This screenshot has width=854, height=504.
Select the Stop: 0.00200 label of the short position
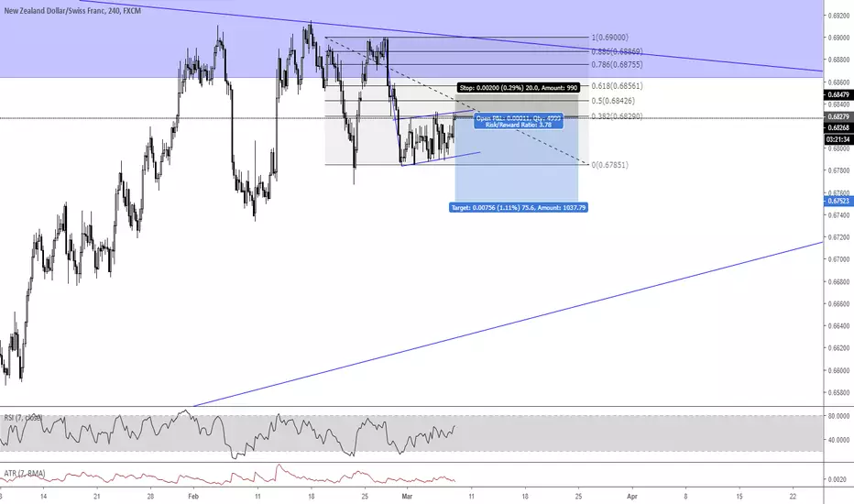point(518,87)
